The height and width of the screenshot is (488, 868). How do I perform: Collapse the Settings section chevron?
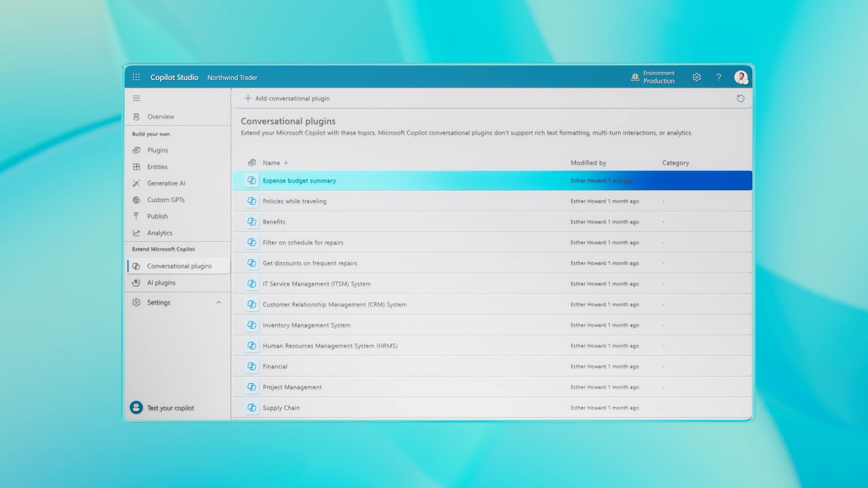(x=220, y=302)
